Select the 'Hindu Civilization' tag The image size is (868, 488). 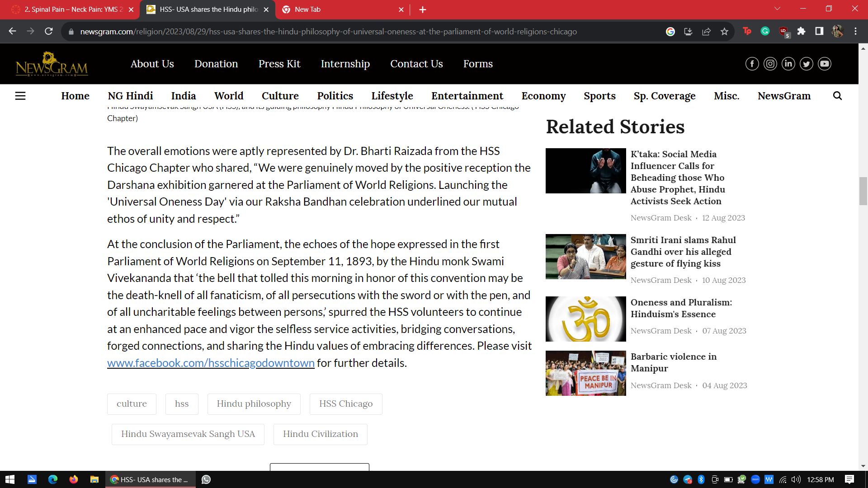(321, 434)
